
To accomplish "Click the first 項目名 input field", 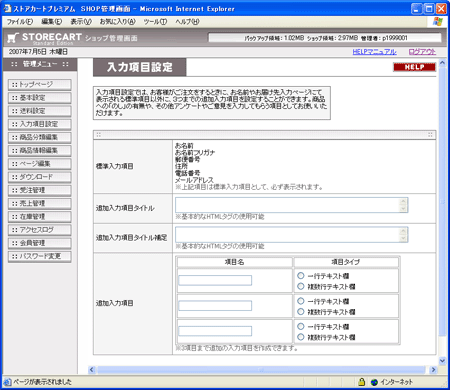I will pos(215,280).
